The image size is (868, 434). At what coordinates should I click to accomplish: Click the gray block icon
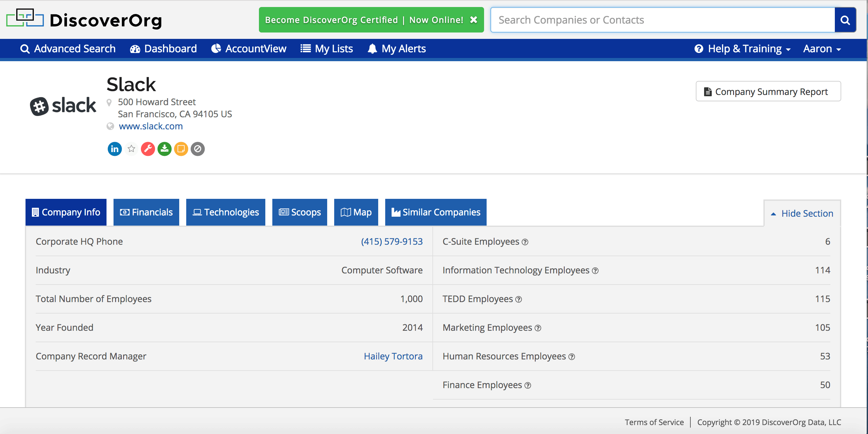[x=198, y=149]
